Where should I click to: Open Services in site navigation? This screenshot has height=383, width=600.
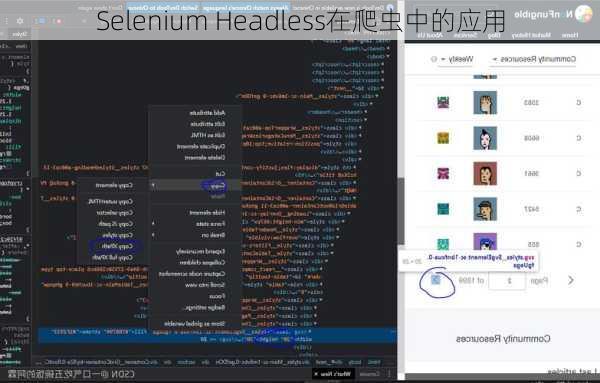[x=465, y=35]
